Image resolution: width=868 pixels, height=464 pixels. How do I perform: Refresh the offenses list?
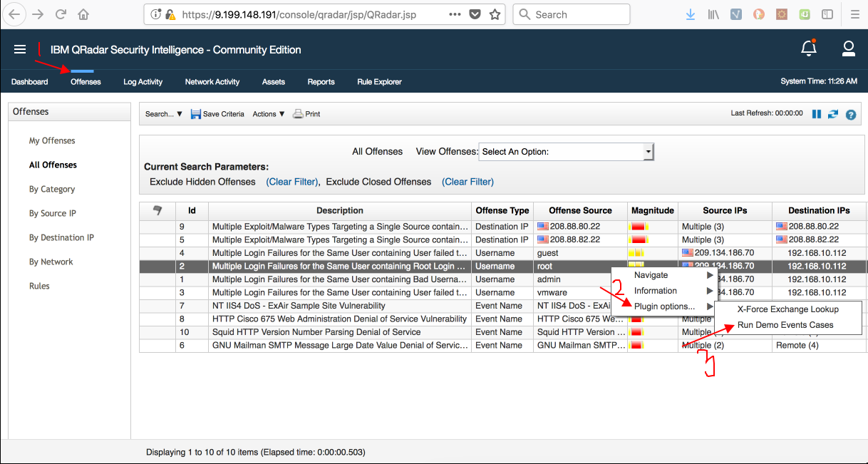pyautogui.click(x=832, y=113)
